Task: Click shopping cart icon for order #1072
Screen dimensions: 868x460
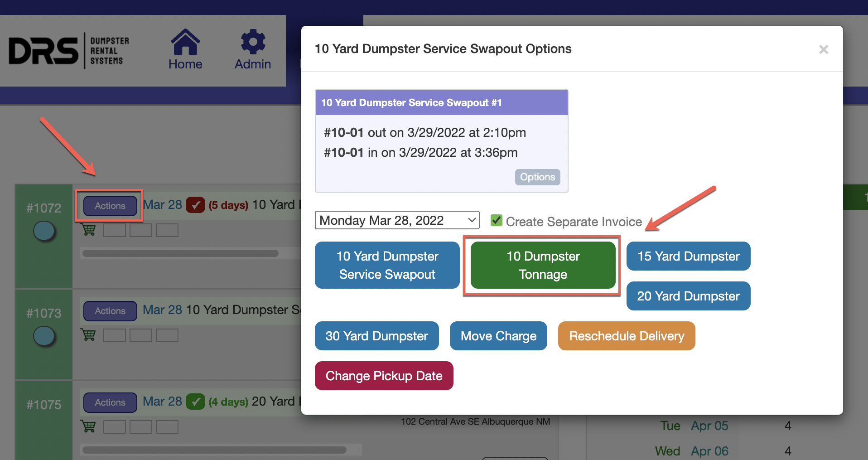Action: tap(88, 230)
